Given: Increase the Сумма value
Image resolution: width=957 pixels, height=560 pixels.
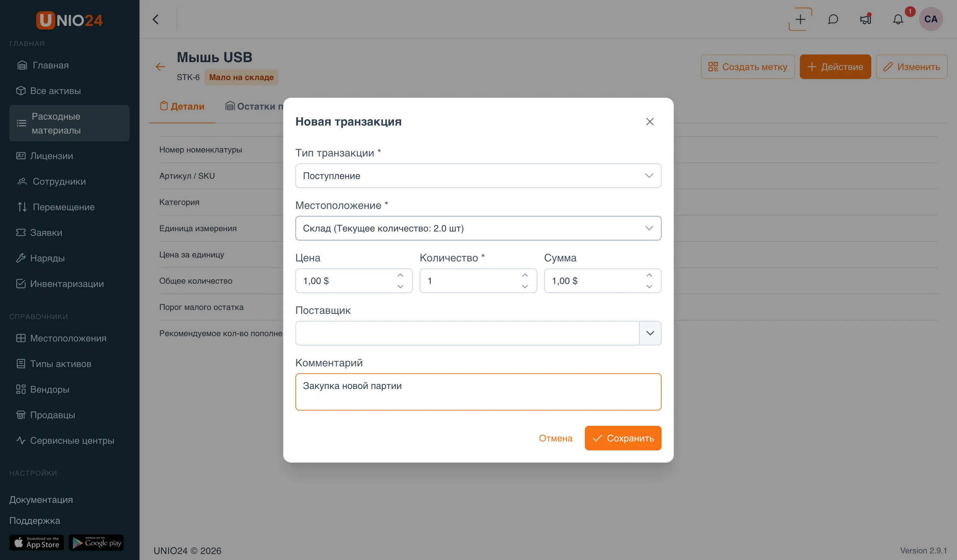Looking at the screenshot, I should click(649, 275).
